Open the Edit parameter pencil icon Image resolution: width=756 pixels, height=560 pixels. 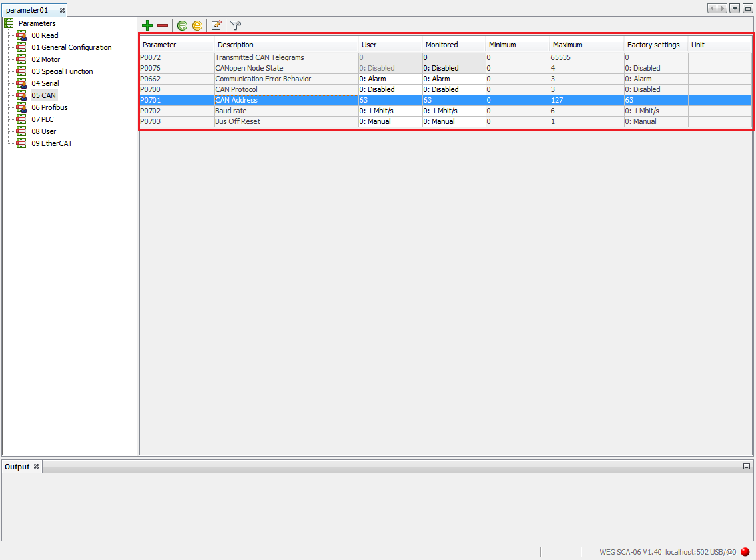coord(216,25)
